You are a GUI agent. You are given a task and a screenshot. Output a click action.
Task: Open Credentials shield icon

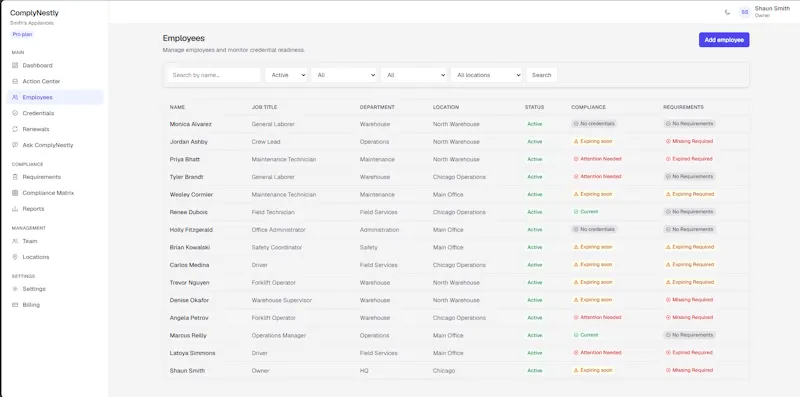point(15,113)
